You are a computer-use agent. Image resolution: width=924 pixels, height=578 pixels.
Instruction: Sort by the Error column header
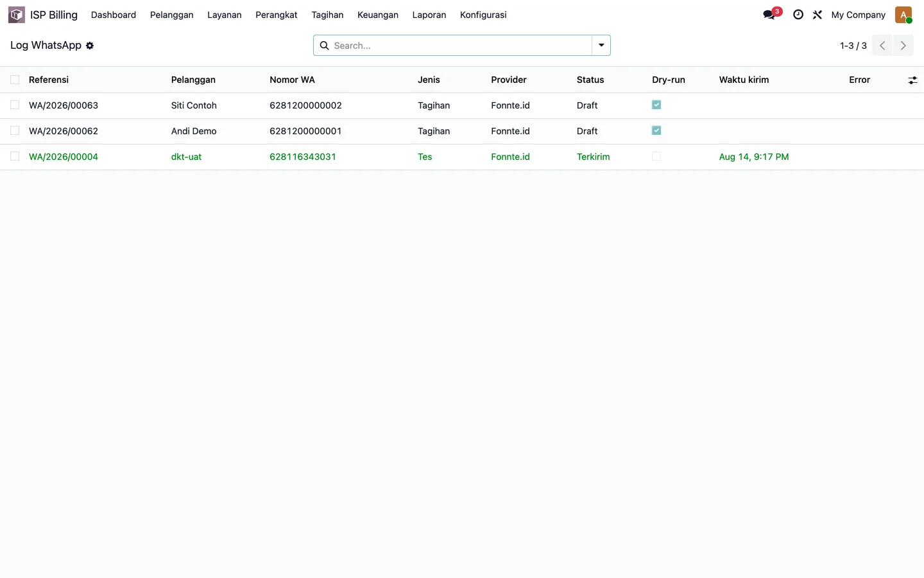pyautogui.click(x=859, y=80)
